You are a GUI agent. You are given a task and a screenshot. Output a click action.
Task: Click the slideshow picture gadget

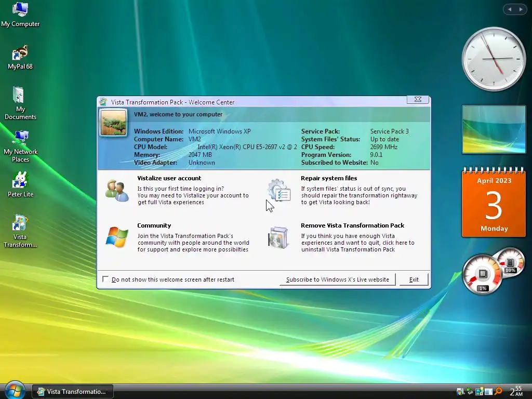click(494, 129)
